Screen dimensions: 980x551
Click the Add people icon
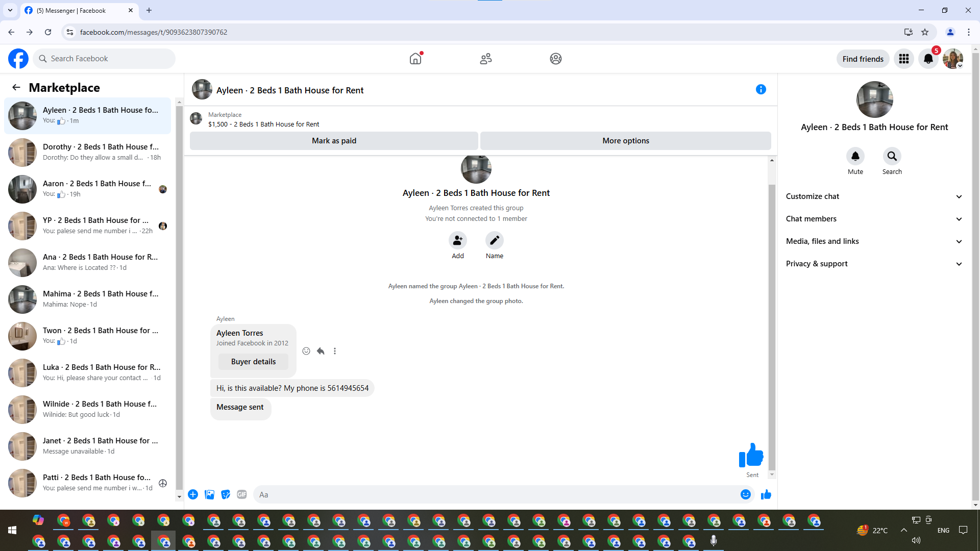[x=457, y=240]
